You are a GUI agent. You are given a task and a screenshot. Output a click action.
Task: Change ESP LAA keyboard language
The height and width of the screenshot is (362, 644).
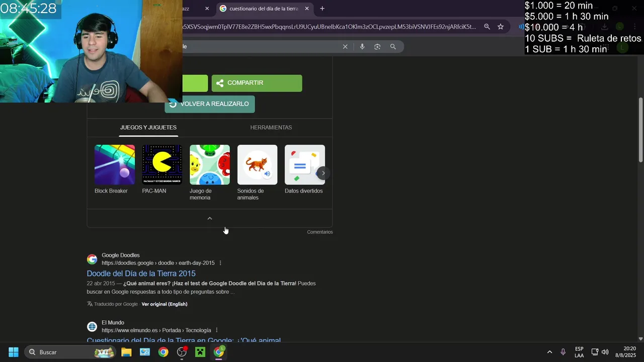pyautogui.click(x=579, y=352)
